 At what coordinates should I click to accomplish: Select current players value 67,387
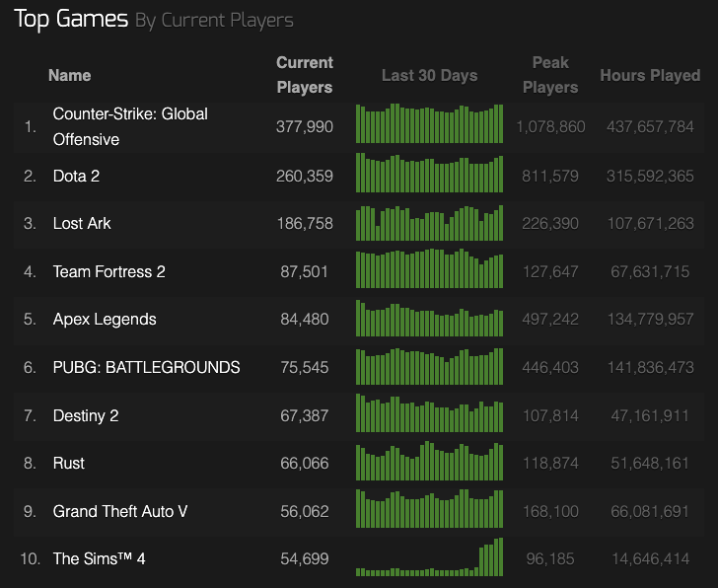point(305,415)
